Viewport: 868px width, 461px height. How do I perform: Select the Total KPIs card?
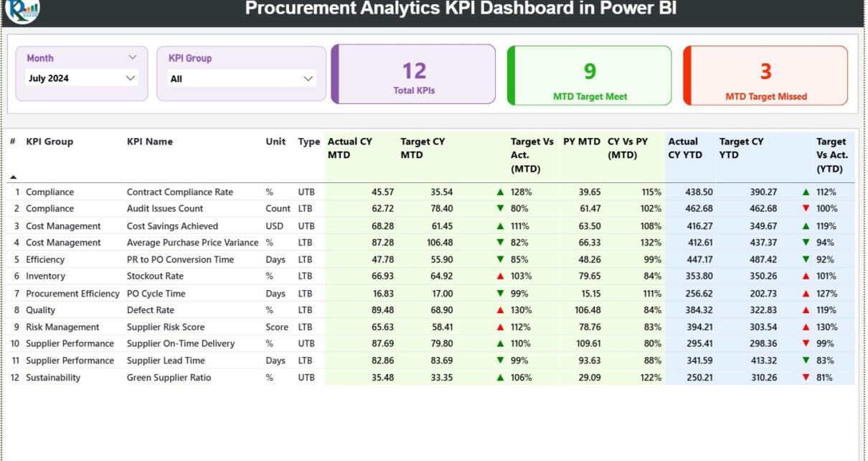coord(414,75)
